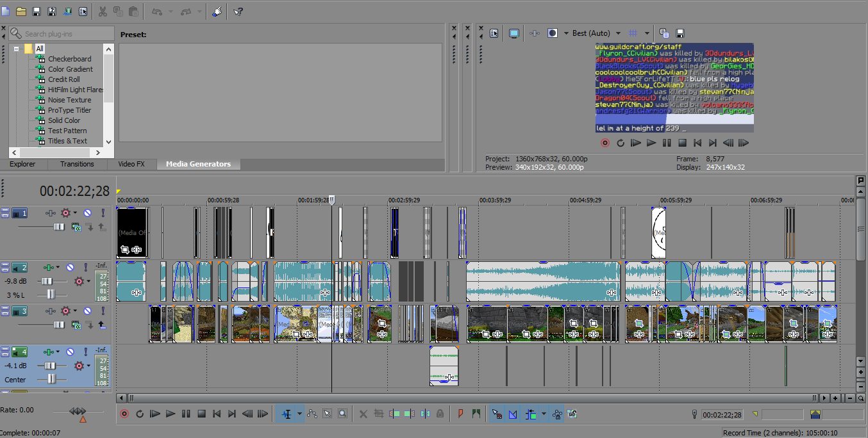Select the Envelope Edit tool
Viewport: 868px width, 438px height.
312,414
